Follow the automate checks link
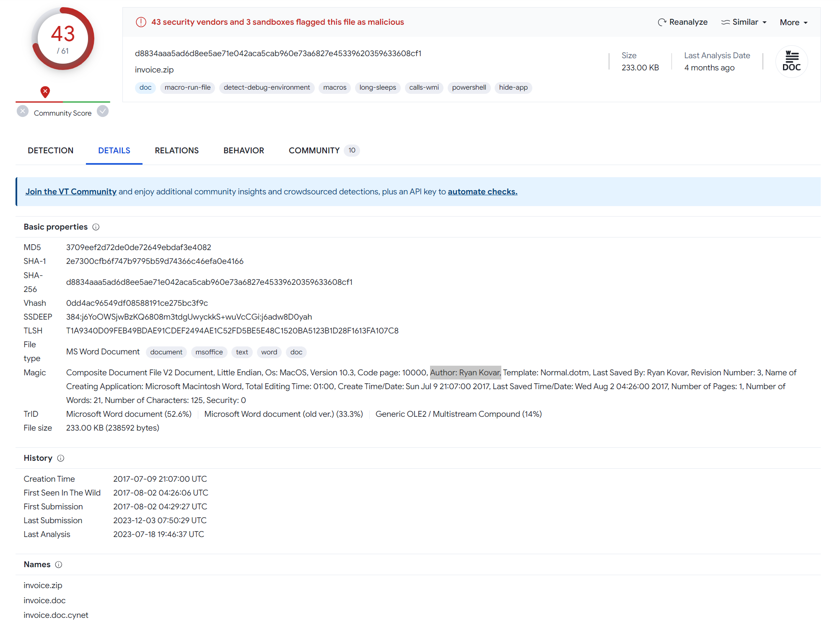Viewport: 840px width, 630px height. [x=482, y=191]
